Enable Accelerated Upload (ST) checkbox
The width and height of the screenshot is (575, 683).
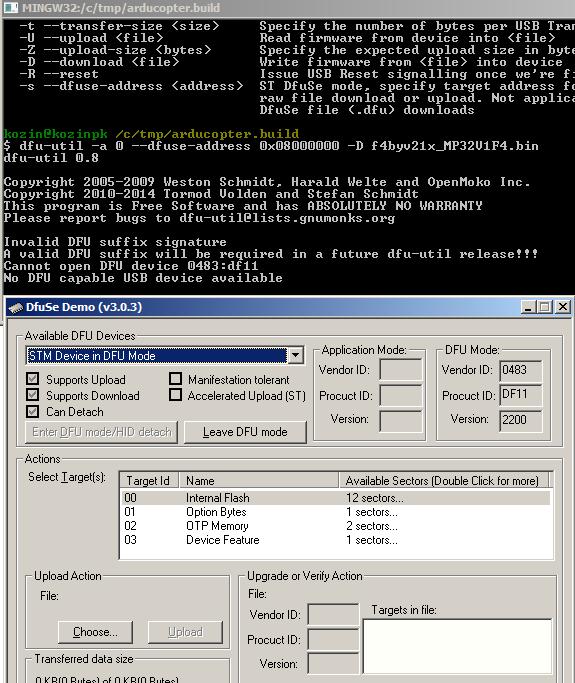point(175,395)
